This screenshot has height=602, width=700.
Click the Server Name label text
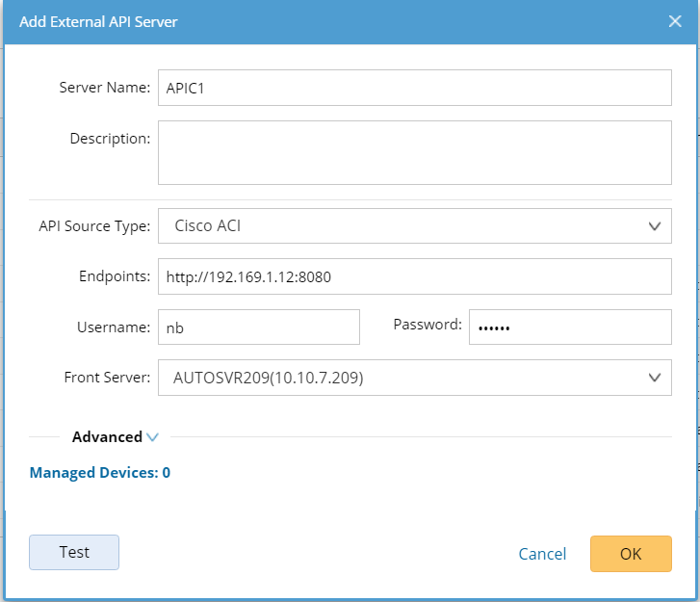point(105,88)
